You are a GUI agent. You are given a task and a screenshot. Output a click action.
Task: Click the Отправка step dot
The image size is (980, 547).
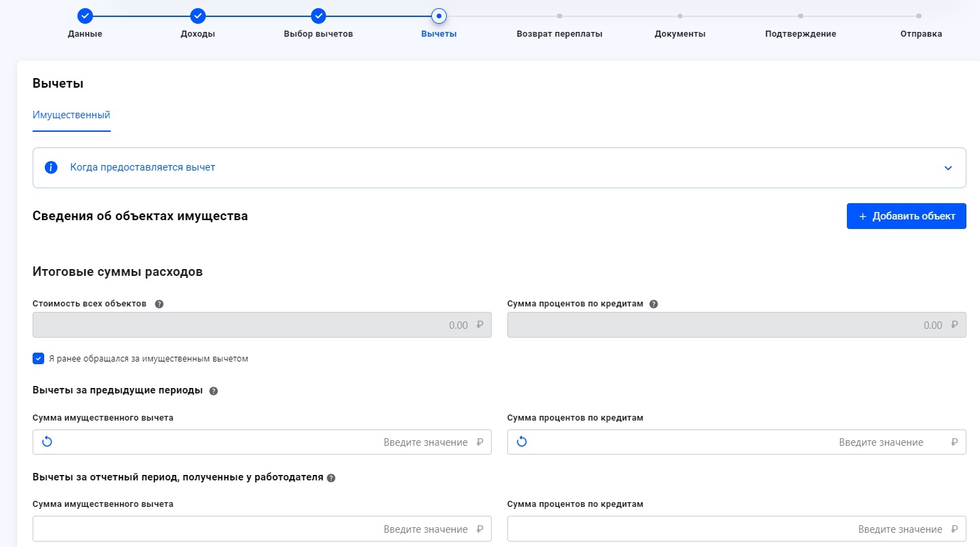919,15
